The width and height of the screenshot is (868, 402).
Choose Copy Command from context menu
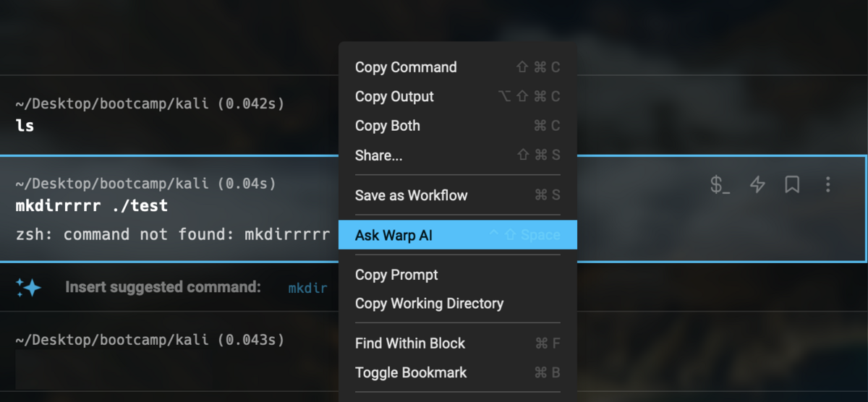pyautogui.click(x=458, y=67)
